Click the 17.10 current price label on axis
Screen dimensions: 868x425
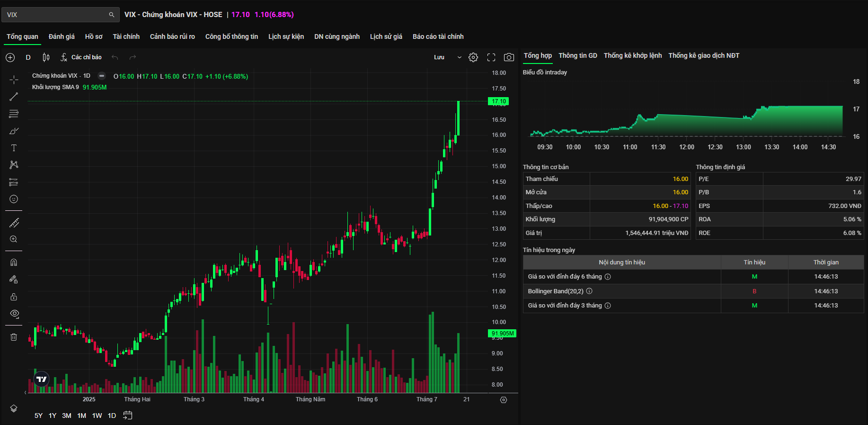[x=499, y=101]
